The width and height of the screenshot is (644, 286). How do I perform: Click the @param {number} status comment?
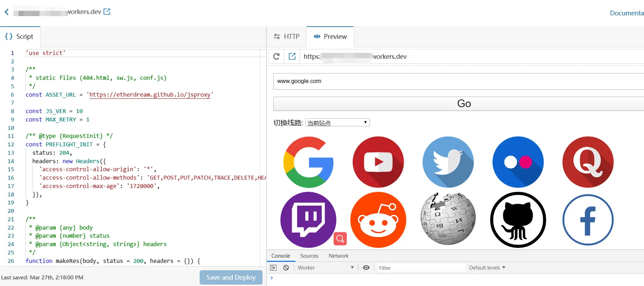point(69,236)
